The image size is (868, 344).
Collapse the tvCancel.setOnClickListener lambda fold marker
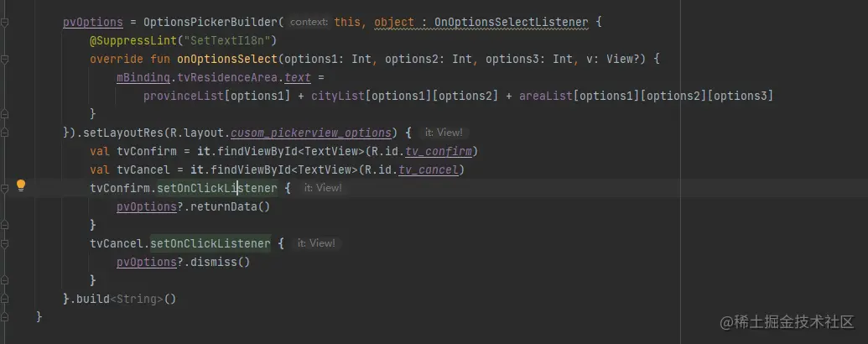click(4, 243)
